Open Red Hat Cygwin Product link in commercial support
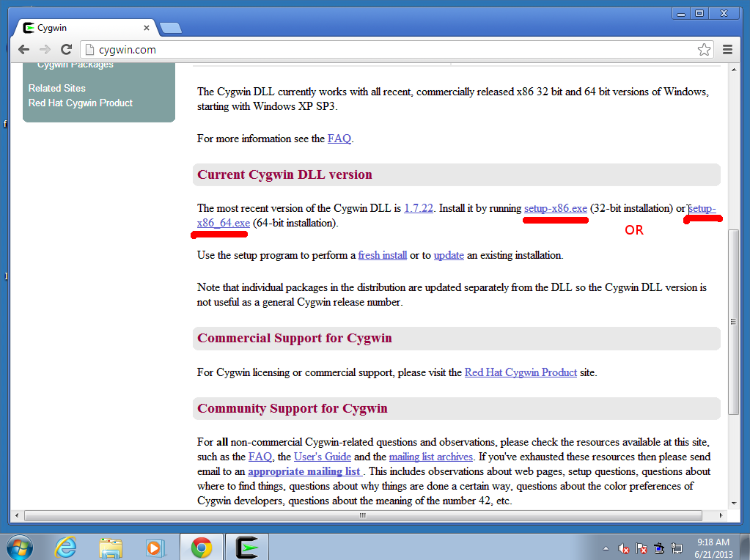 coord(521,372)
